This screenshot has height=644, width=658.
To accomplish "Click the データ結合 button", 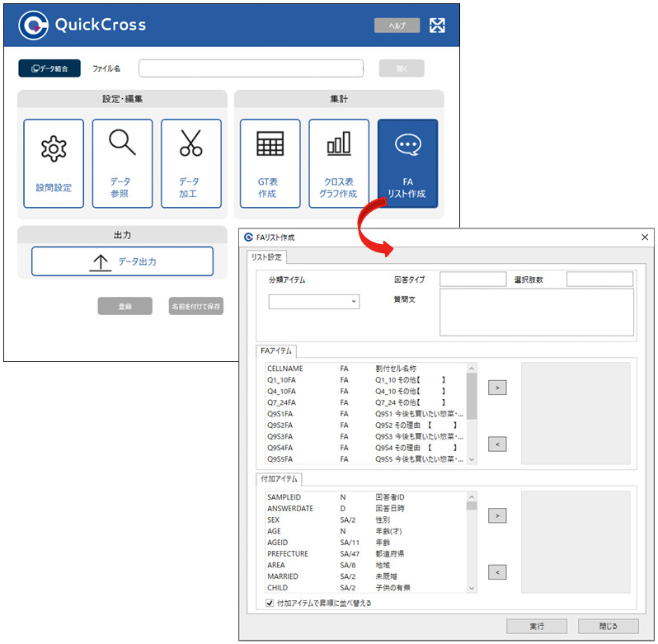I will point(49,68).
